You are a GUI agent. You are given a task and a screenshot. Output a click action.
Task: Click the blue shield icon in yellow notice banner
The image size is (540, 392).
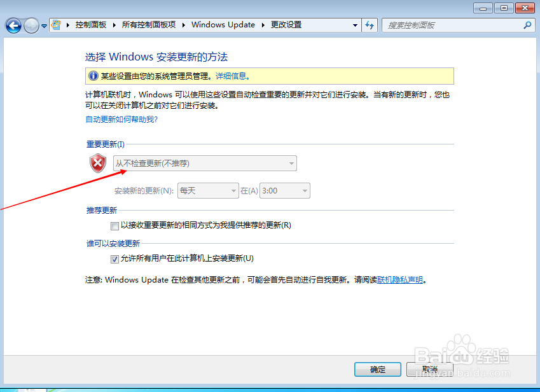[93, 76]
